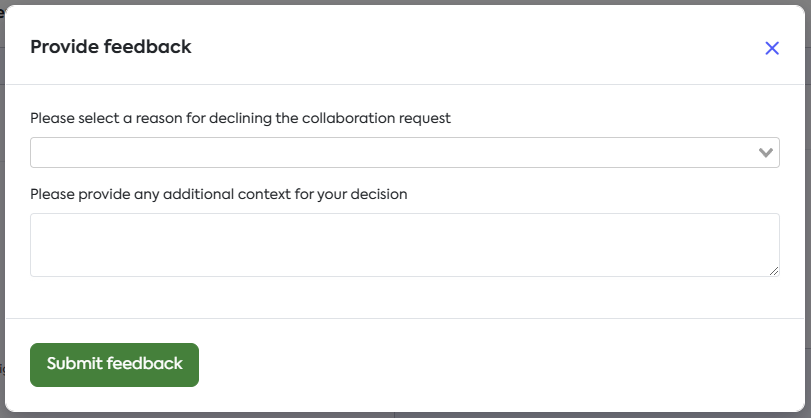
Task: Click the dialog footer area right of Submit feedback
Action: point(500,364)
